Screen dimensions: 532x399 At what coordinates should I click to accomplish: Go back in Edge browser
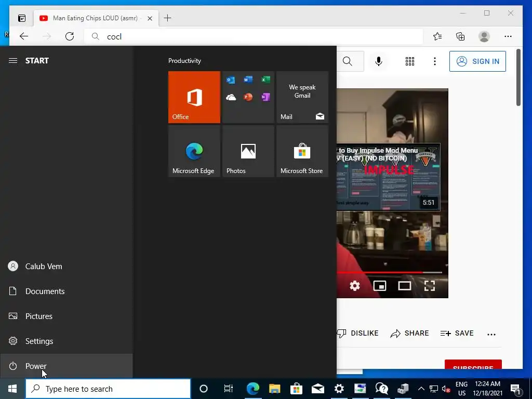coord(24,36)
